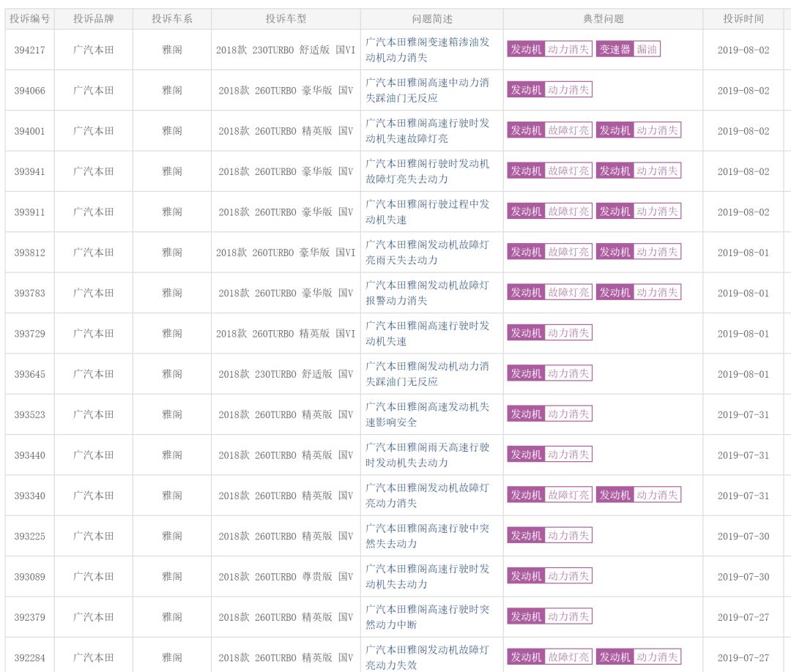Open the 广汽本田雅阁雨天高速行驶时发动机失去动力 link
Screen dimensions: 791x672
(x=427, y=455)
